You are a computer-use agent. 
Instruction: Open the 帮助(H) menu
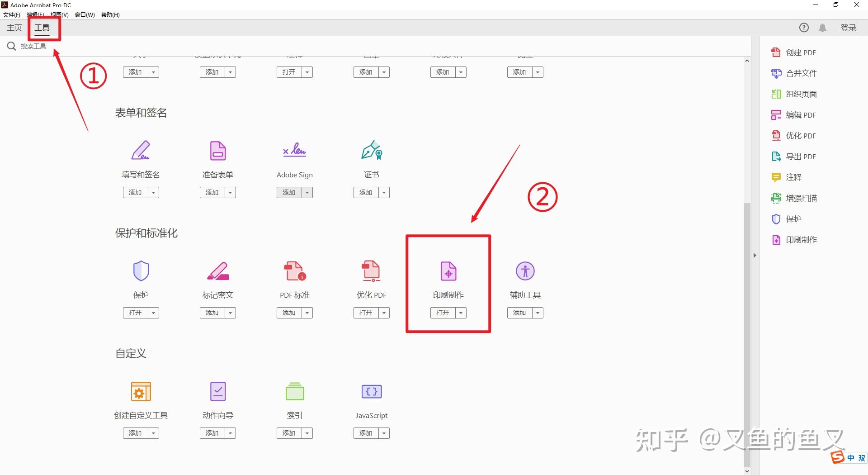pos(110,15)
